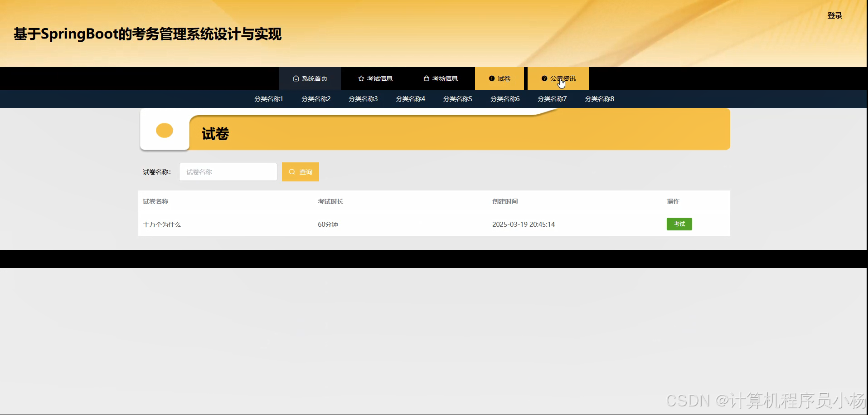This screenshot has width=868, height=415.
Task: Click the 试卷名称 column header
Action: coord(155,201)
